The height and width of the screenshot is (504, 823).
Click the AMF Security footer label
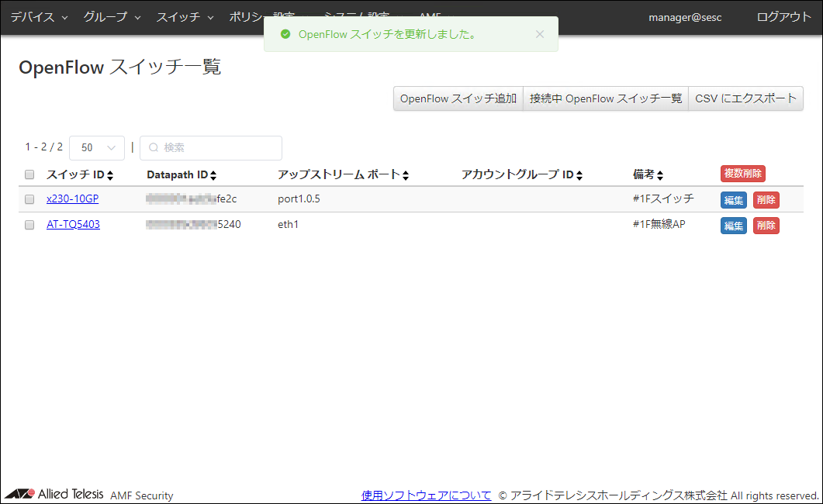click(142, 495)
